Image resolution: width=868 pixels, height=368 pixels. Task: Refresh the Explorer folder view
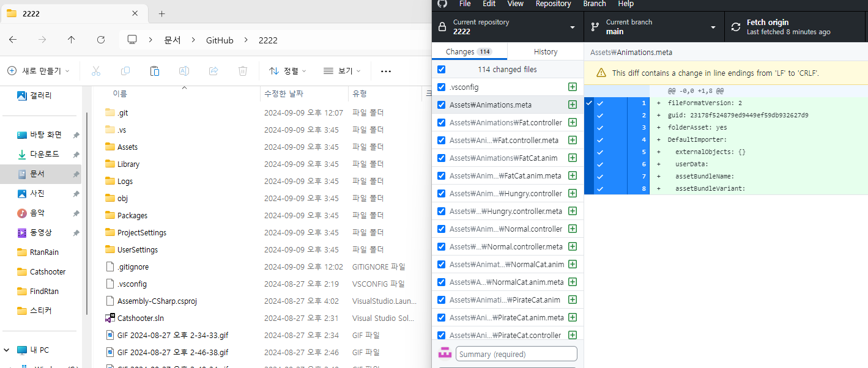tap(101, 40)
